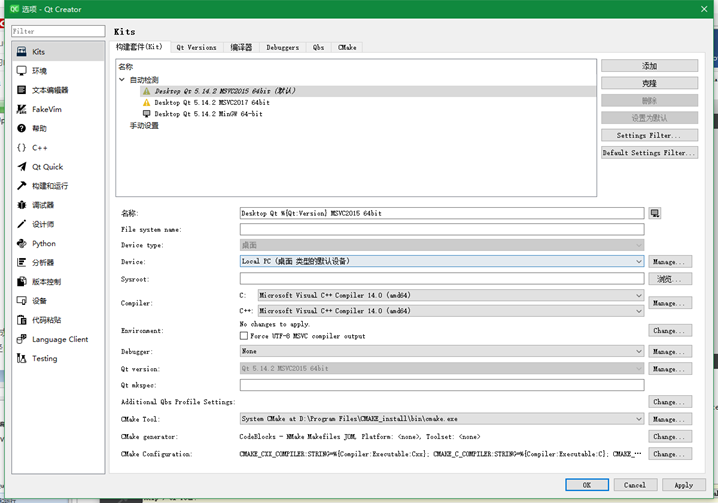The height and width of the screenshot is (503, 718).
Task: Click the Apply button
Action: [684, 485]
